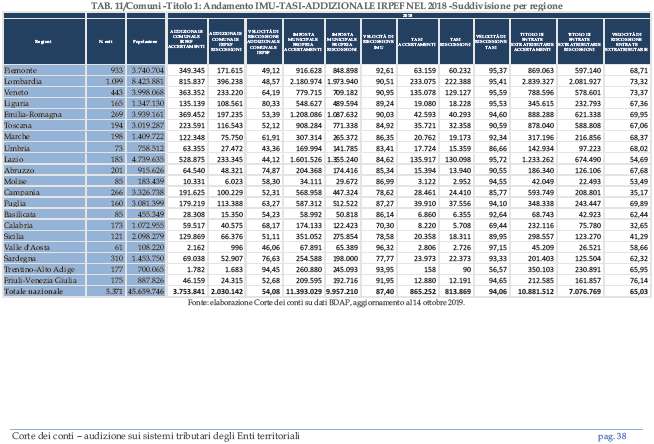Click the page number 'pag. 38'

coord(612,436)
